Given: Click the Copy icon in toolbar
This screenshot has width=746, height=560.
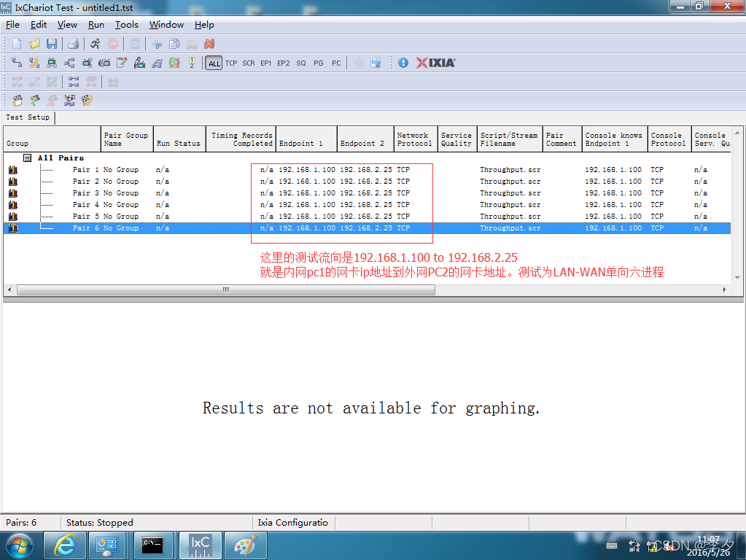Looking at the screenshot, I should tap(174, 44).
